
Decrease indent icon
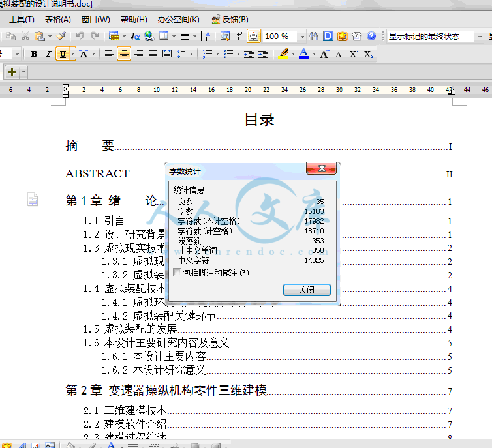[x=249, y=54]
